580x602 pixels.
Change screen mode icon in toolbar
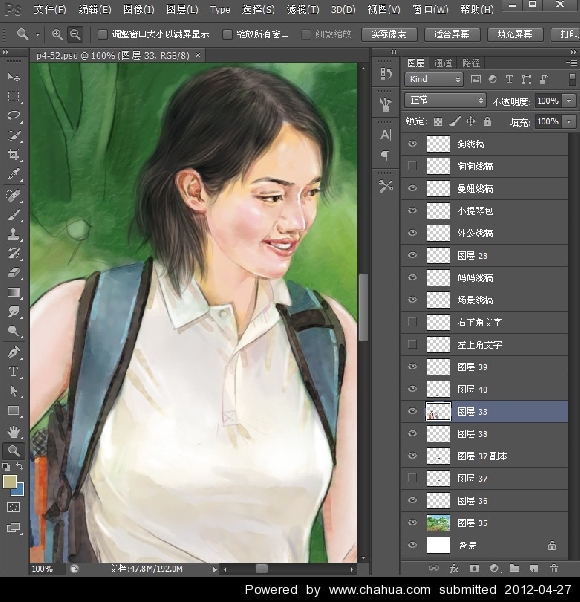pyautogui.click(x=13, y=528)
